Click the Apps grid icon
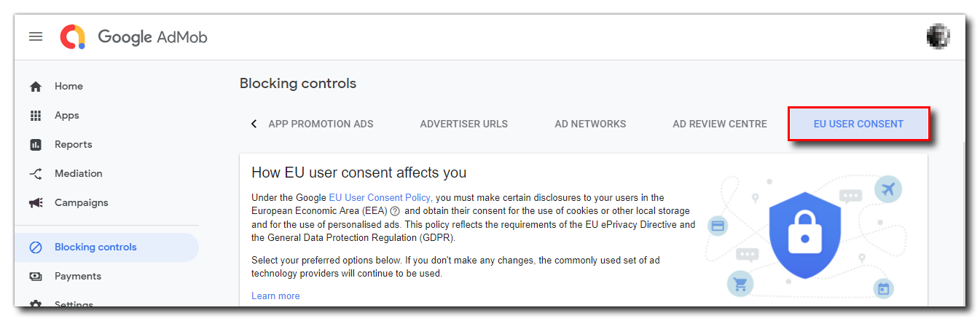 [x=35, y=116]
